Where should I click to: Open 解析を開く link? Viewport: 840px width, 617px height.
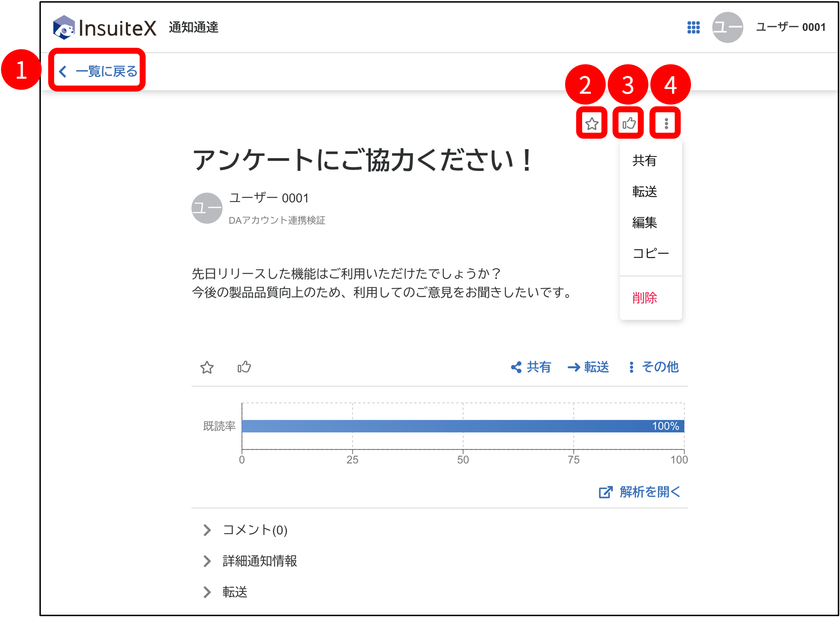(x=652, y=492)
